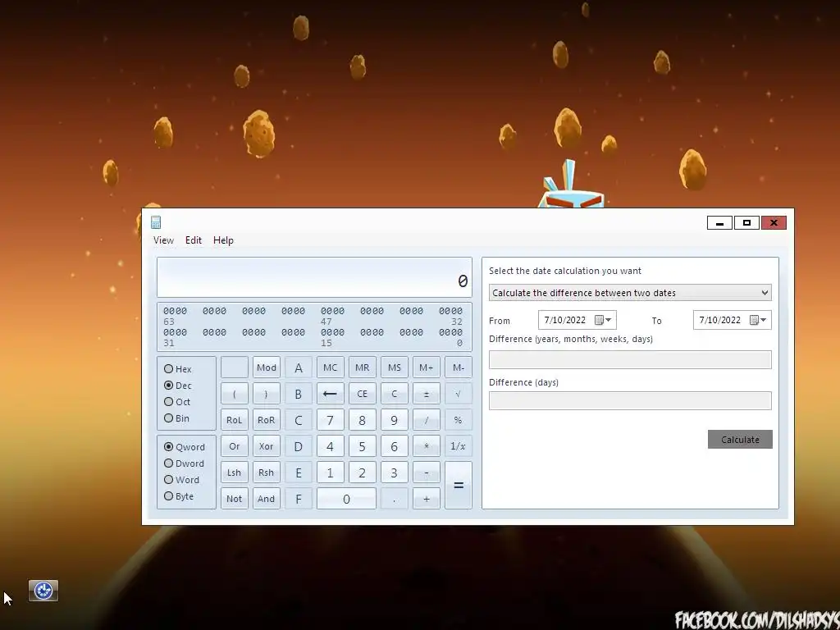Click the Xor key
Screen dimensions: 840x630
[267, 446]
